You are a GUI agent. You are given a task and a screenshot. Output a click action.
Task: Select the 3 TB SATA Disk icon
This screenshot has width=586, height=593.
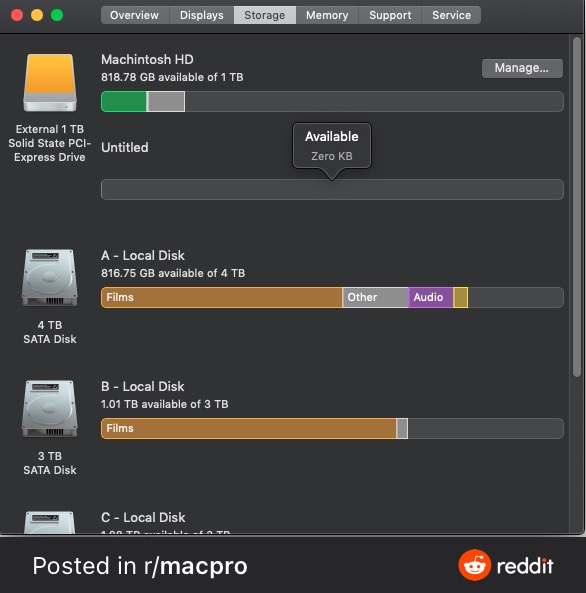[x=50, y=408]
